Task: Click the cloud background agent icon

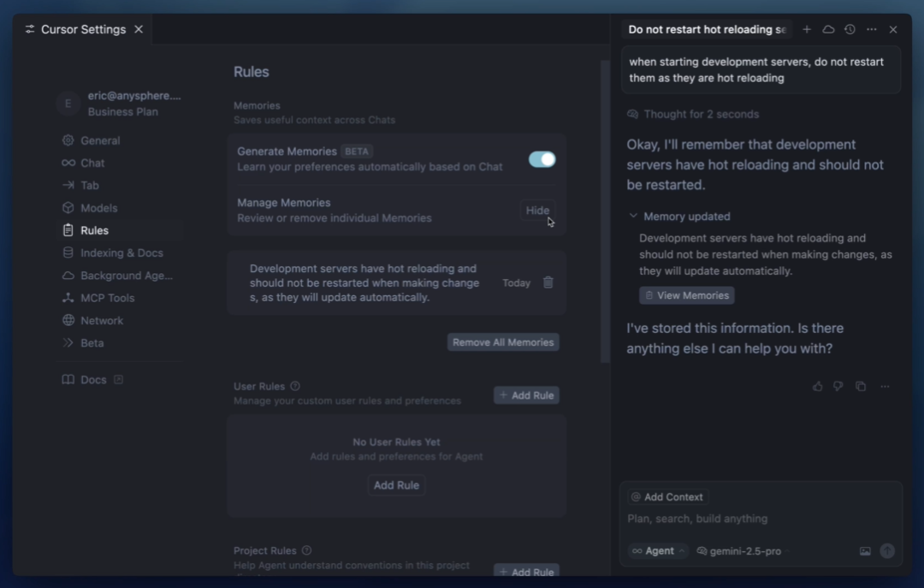Action: point(828,29)
